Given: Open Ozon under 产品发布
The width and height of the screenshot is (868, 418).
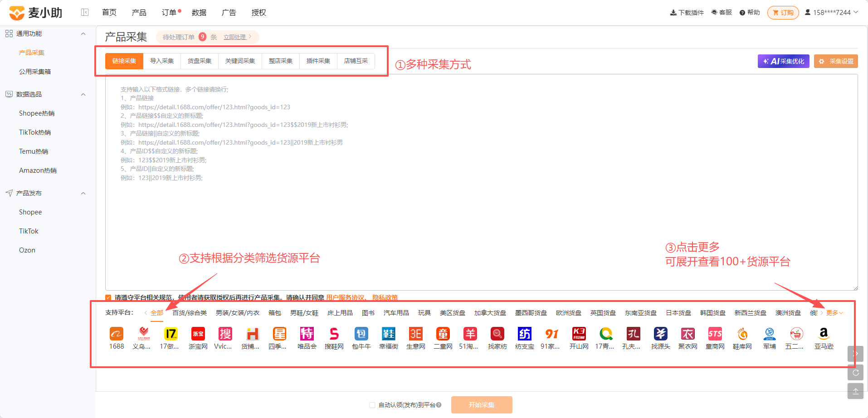Looking at the screenshot, I should pyautogui.click(x=27, y=250).
